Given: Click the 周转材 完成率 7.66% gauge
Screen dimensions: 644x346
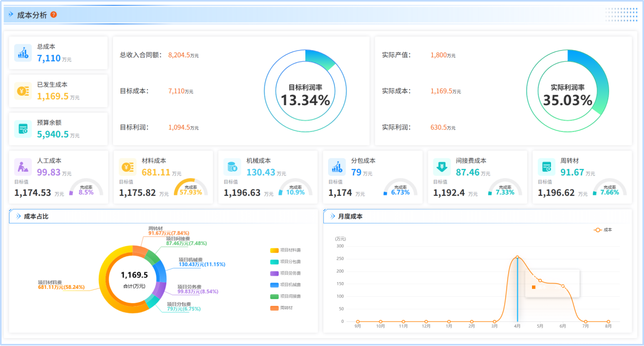Looking at the screenshot, I should pos(609,189).
